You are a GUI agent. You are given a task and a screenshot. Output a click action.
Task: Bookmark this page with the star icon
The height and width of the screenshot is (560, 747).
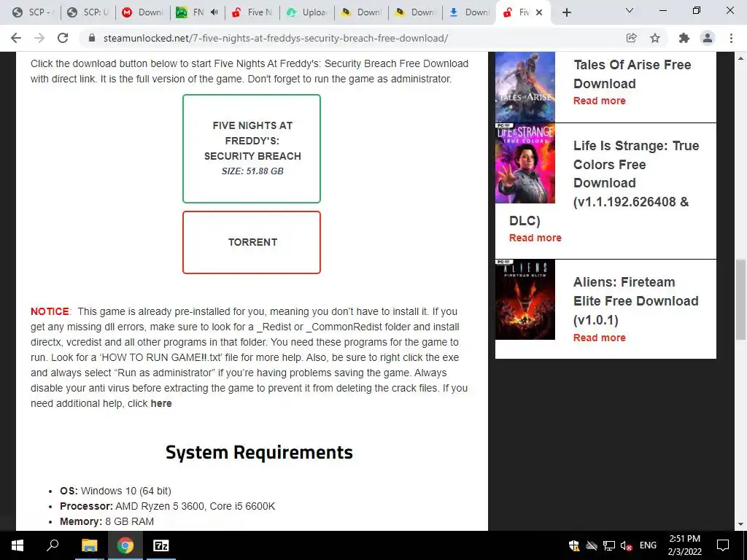(x=655, y=38)
